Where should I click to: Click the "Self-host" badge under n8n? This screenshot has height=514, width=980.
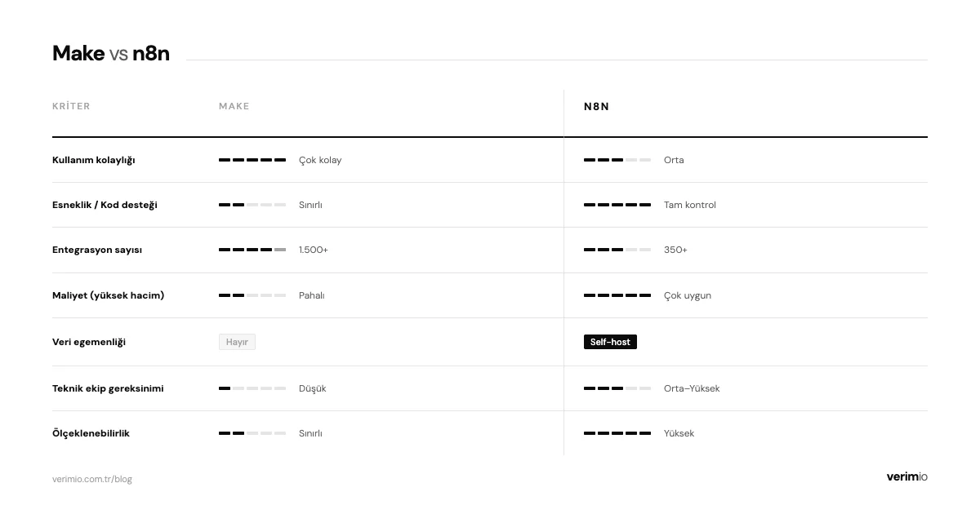click(610, 343)
